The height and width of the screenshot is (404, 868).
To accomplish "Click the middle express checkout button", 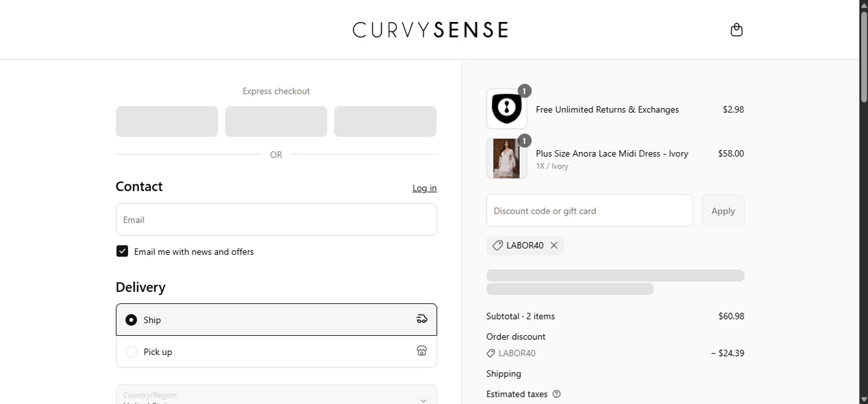I will [276, 121].
